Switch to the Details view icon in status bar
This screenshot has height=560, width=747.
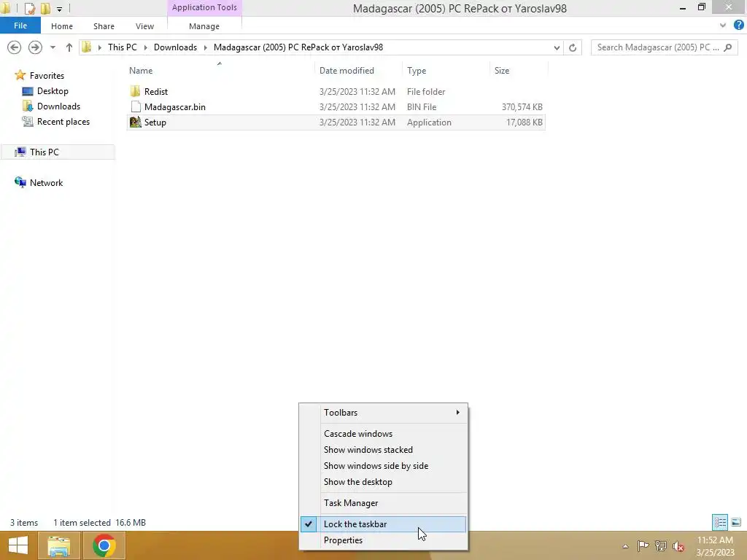(x=720, y=522)
